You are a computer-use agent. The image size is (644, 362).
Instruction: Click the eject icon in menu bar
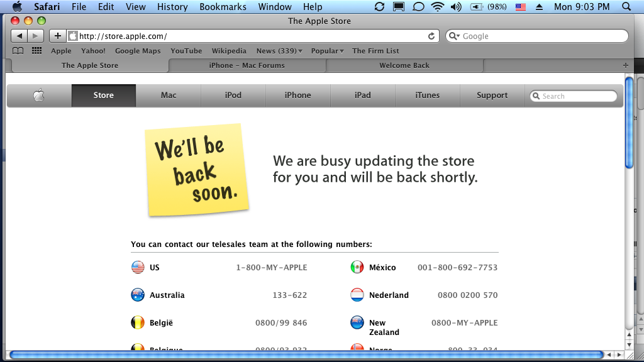539,7
